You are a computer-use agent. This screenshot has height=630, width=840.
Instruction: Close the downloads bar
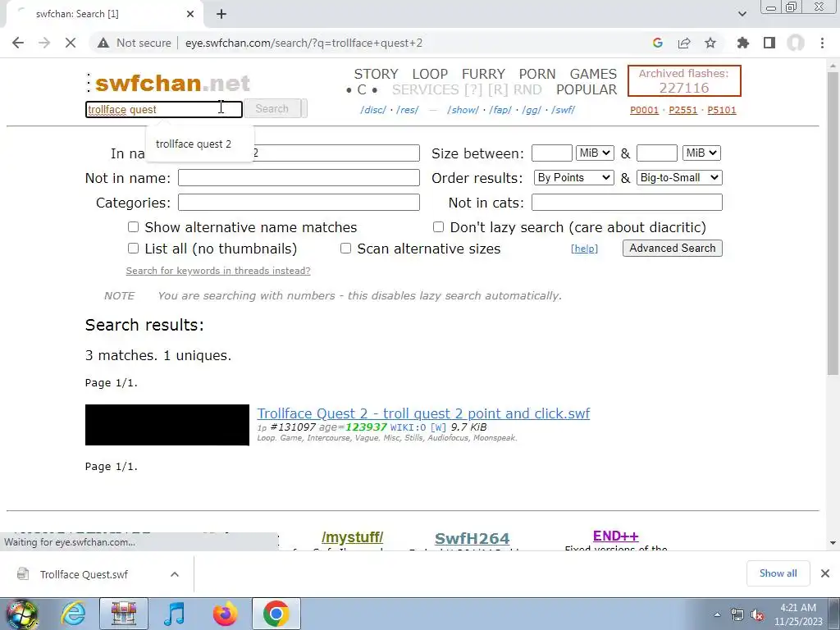pyautogui.click(x=825, y=573)
